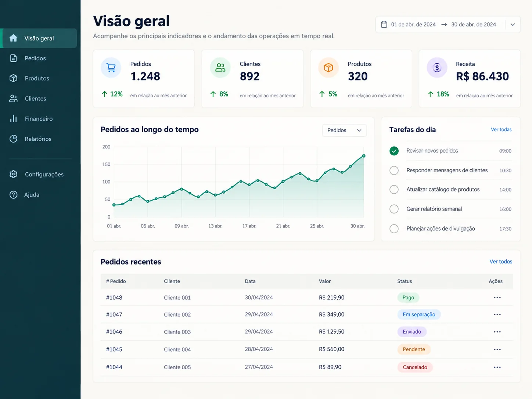Click Ver todas link in Tarefas do dia
This screenshot has width=532, height=399.
pos(501,129)
